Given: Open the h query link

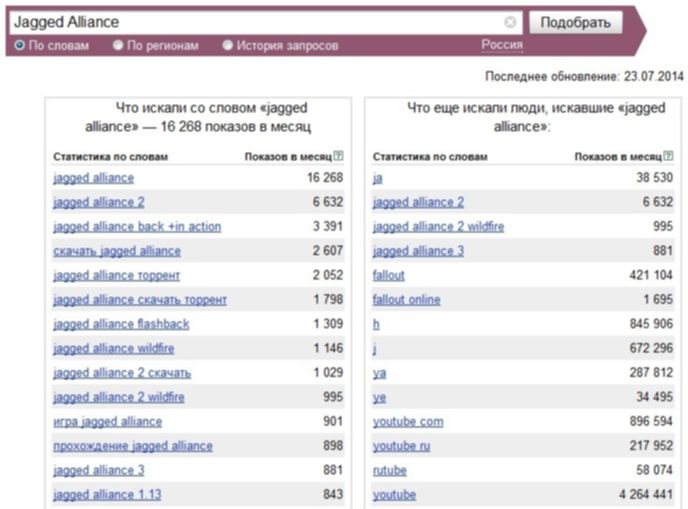Looking at the screenshot, I should pyautogui.click(x=376, y=324).
